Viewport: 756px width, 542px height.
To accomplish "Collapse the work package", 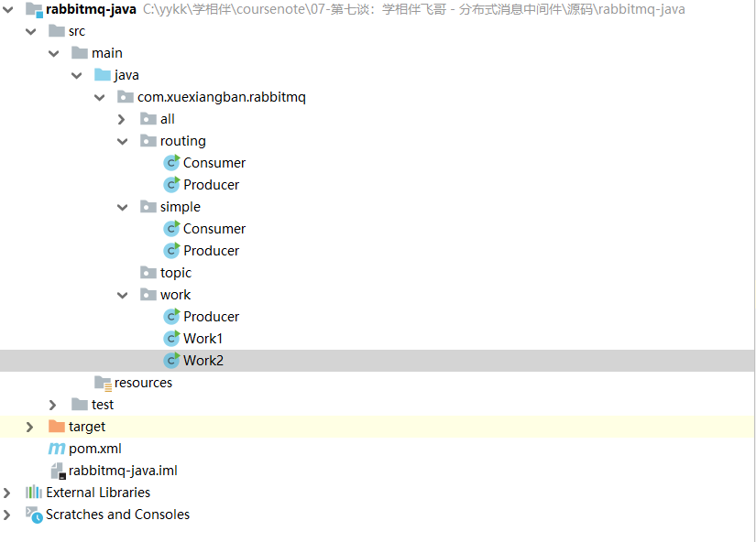I will pyautogui.click(x=123, y=295).
